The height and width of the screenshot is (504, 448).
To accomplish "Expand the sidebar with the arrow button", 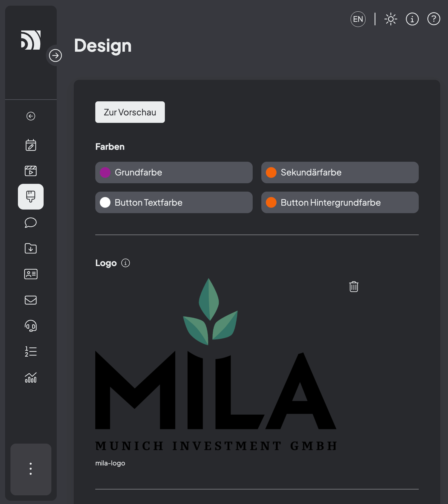I will coord(55,56).
